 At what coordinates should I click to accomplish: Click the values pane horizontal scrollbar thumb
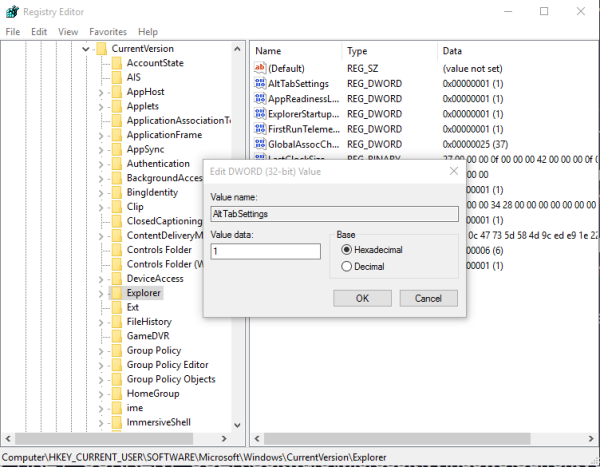coord(397,439)
